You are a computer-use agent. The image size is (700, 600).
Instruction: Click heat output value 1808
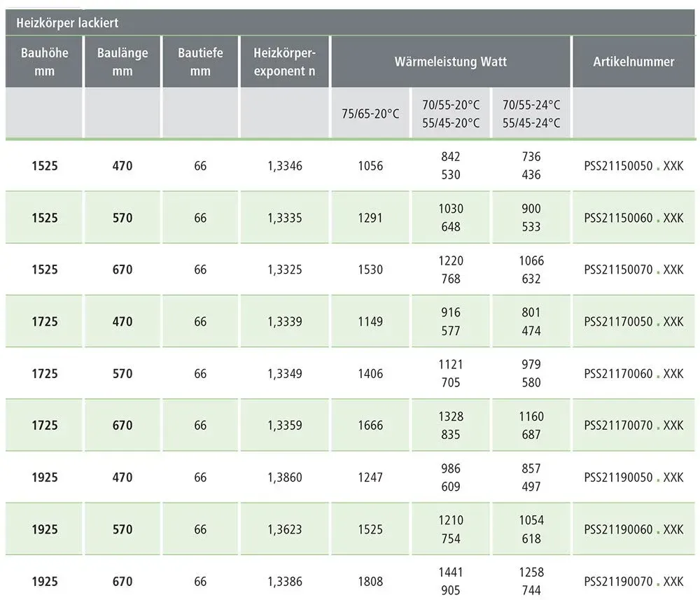(370, 581)
